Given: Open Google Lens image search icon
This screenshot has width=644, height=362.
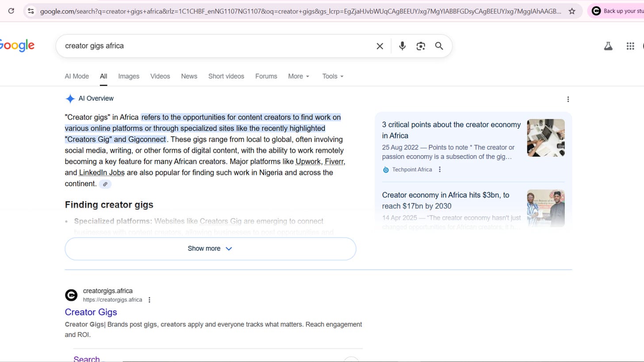Looking at the screenshot, I should tap(421, 46).
